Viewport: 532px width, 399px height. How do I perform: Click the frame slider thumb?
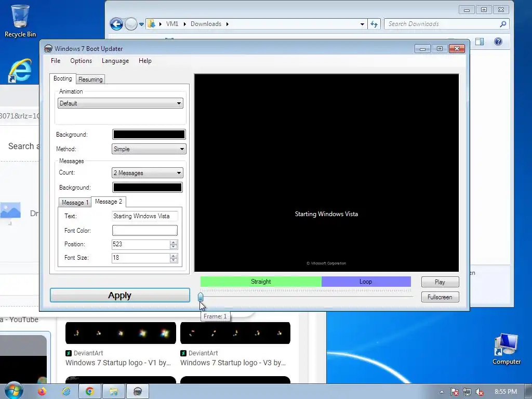[x=201, y=297]
